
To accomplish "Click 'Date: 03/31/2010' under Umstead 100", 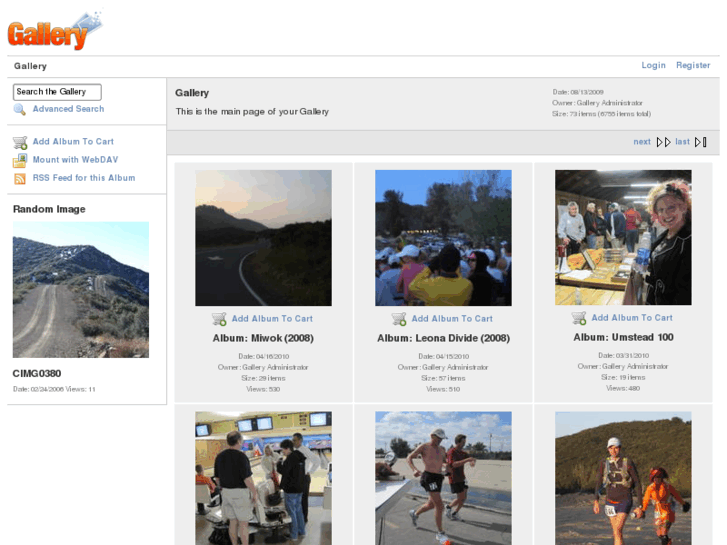I will click(623, 356).
